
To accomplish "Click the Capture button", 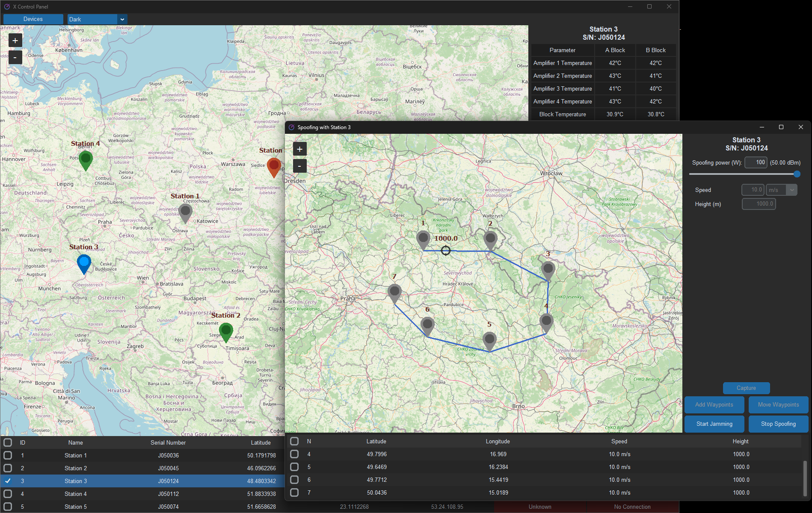I will pos(746,388).
